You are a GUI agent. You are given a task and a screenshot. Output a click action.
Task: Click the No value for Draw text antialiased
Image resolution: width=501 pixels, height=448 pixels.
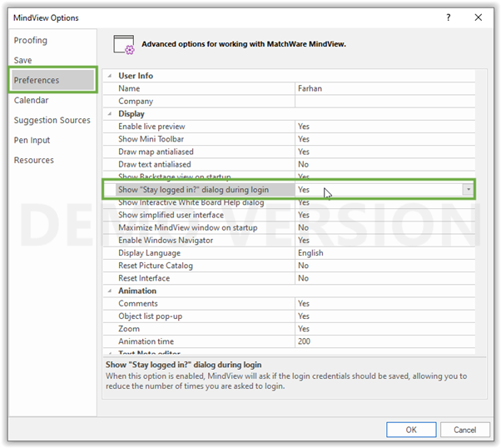coord(303,164)
